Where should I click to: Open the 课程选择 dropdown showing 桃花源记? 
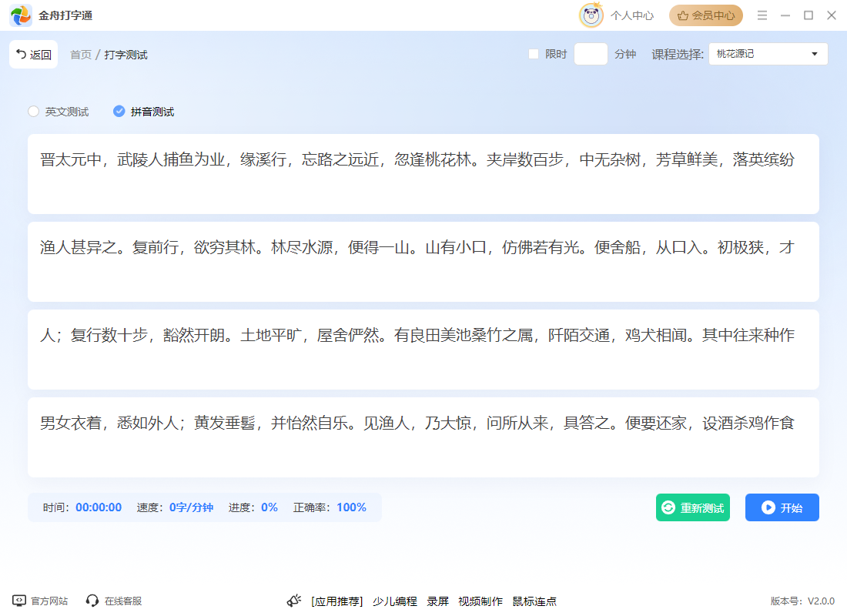pyautogui.click(x=768, y=54)
